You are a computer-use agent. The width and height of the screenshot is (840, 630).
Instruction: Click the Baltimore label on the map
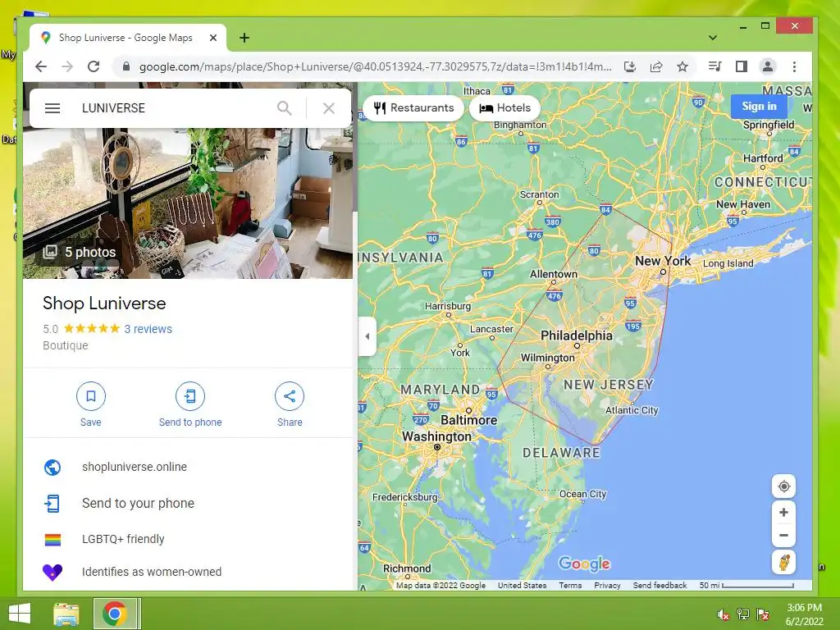[x=468, y=420]
